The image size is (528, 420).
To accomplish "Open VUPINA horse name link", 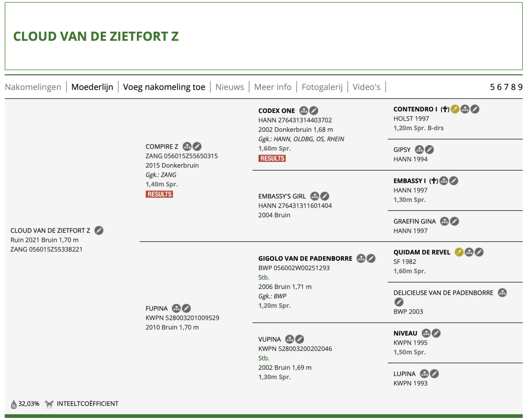I will point(269,339).
